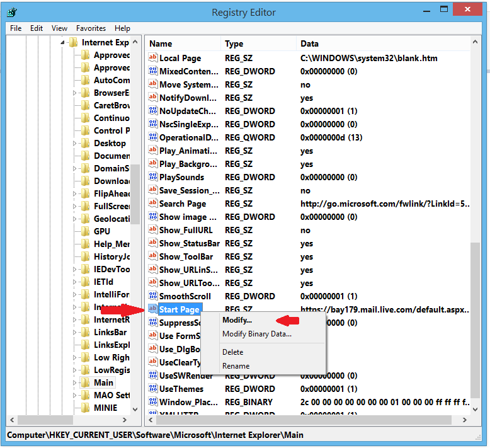
Task: Select the NoUpdateCh... DWORD icon
Action: click(x=153, y=110)
